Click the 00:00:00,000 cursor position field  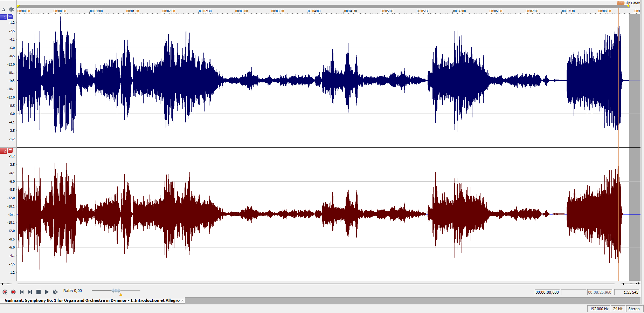[547, 292]
